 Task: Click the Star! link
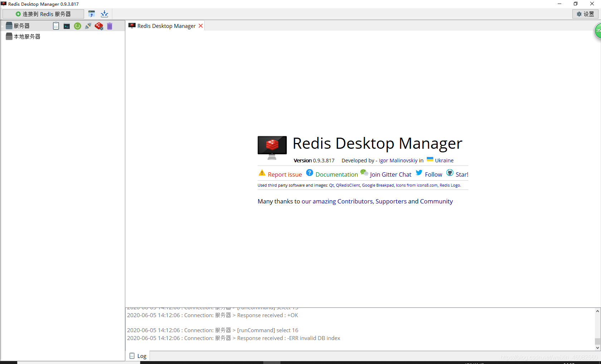pyautogui.click(x=462, y=174)
